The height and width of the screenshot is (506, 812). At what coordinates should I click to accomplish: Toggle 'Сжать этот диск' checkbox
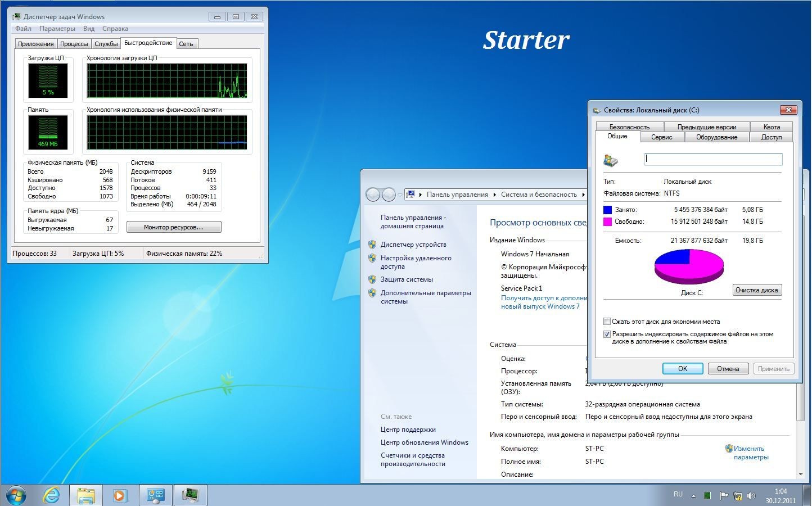pyautogui.click(x=607, y=322)
